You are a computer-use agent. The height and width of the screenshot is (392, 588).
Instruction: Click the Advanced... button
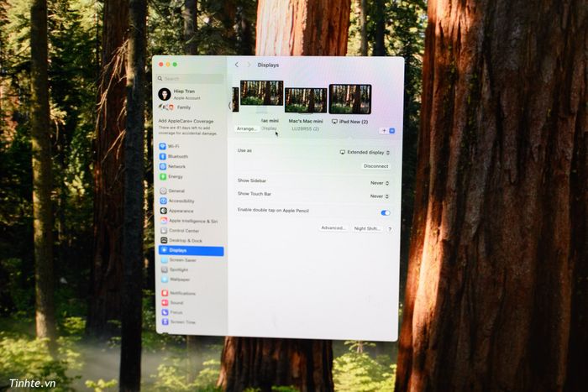pos(333,227)
